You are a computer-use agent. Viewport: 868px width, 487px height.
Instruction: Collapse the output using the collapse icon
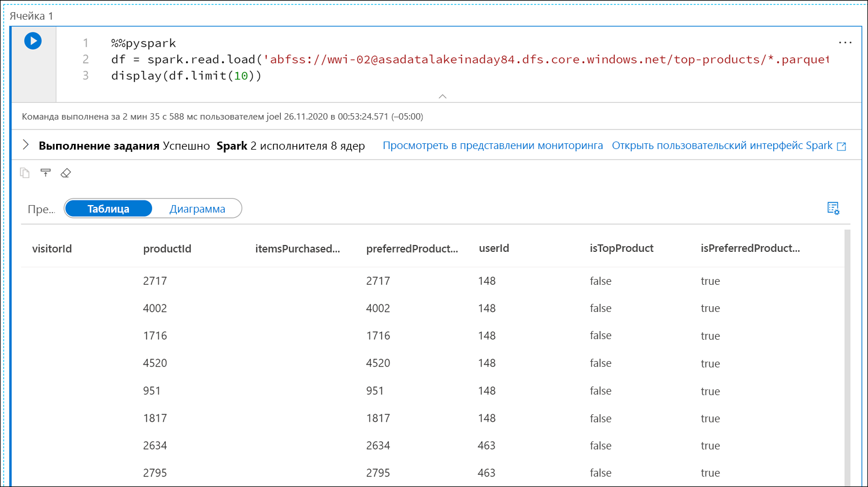point(46,173)
